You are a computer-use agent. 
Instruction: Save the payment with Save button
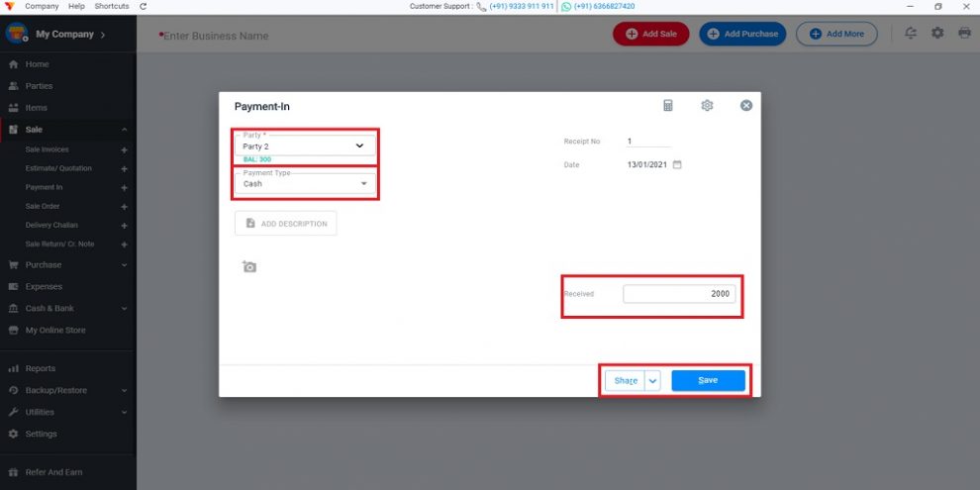click(x=708, y=381)
